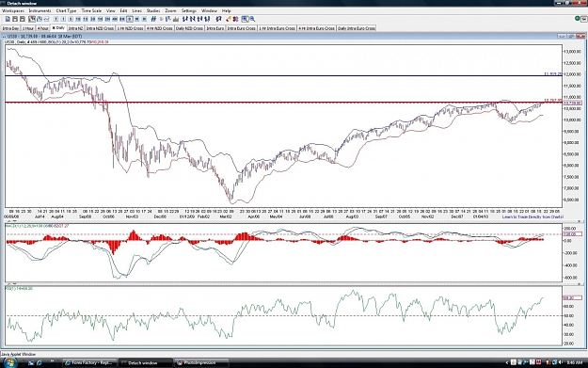Open the Studies menu
The height and width of the screenshot is (368, 588).
click(x=153, y=10)
